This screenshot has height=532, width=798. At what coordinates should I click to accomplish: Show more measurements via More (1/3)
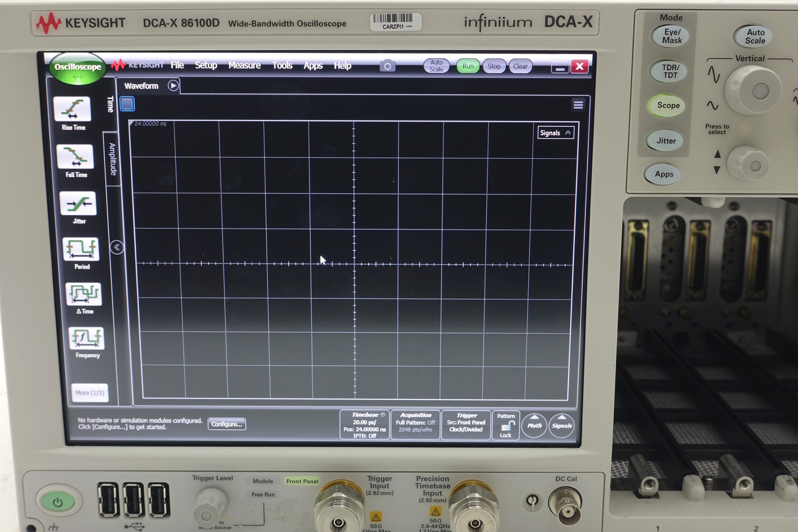[90, 393]
